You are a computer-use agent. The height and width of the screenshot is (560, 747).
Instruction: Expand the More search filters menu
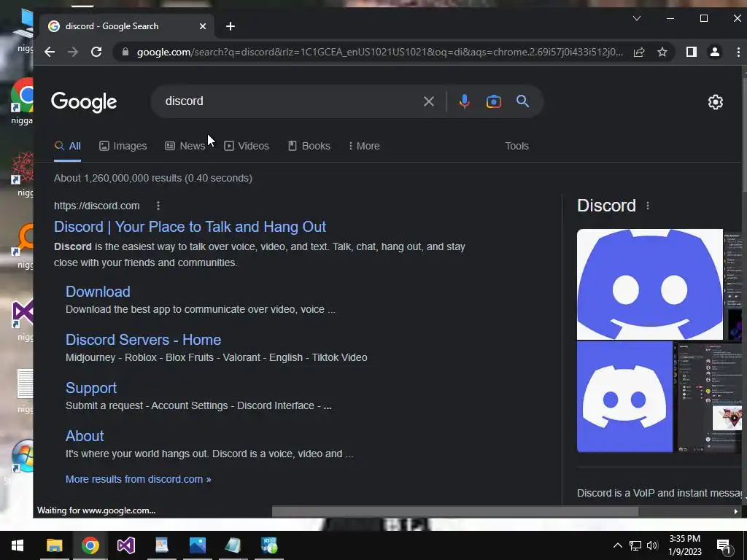tap(364, 146)
